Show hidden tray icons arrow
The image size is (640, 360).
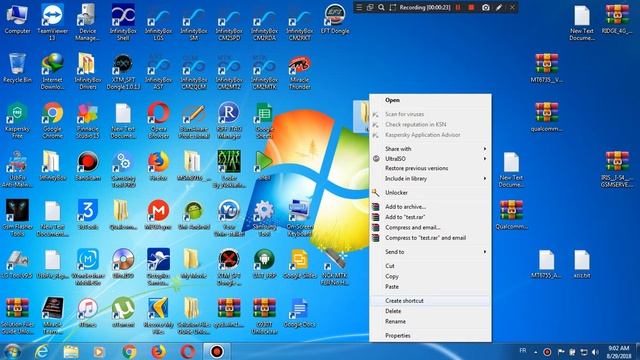[x=536, y=352]
